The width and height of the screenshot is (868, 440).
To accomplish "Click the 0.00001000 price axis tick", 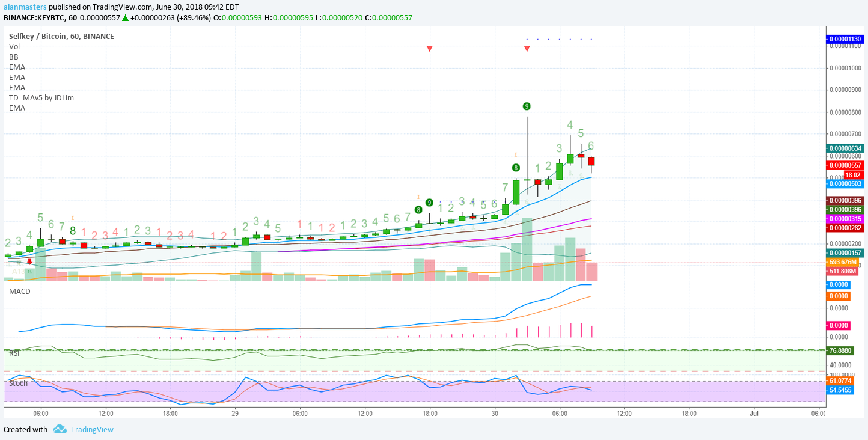I will click(846, 68).
